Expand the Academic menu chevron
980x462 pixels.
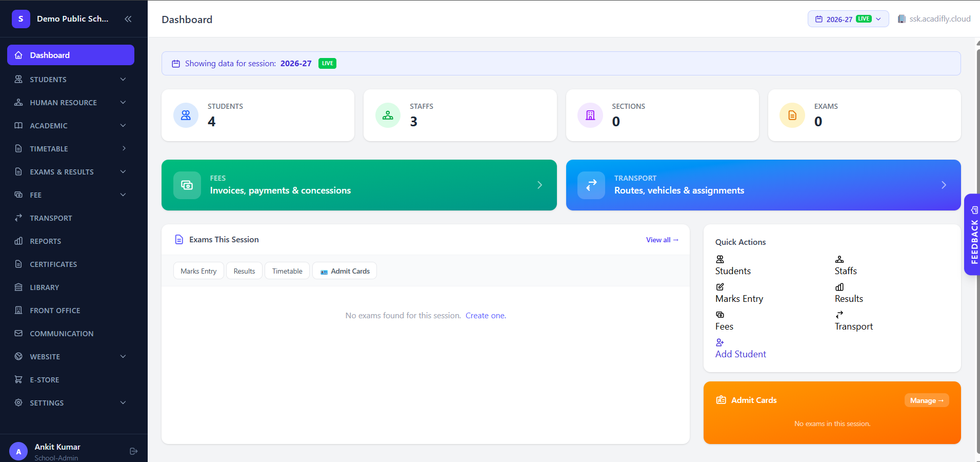(123, 125)
